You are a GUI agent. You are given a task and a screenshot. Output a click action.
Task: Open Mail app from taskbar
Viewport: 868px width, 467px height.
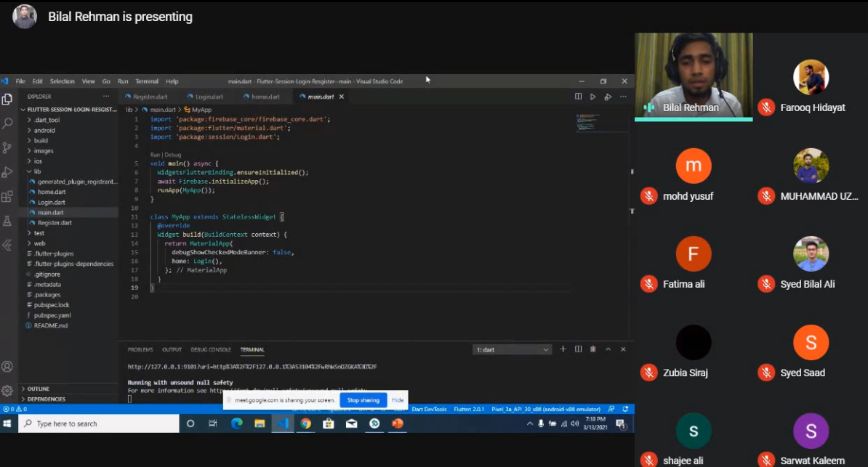(352, 424)
